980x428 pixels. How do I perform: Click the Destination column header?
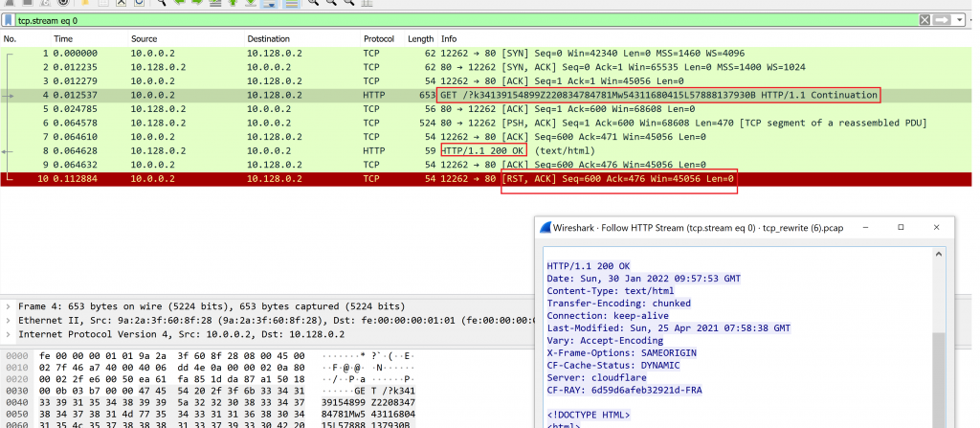point(268,38)
